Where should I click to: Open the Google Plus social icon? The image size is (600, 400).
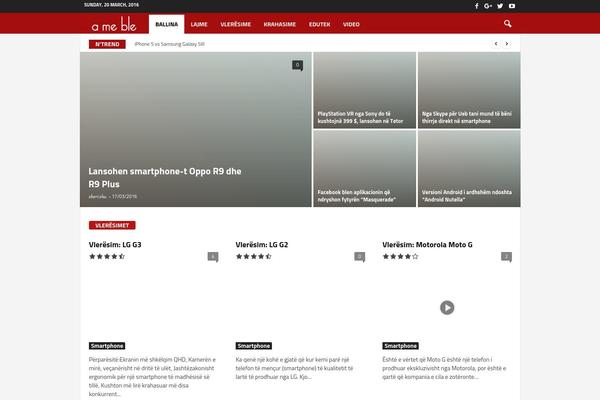(488, 6)
